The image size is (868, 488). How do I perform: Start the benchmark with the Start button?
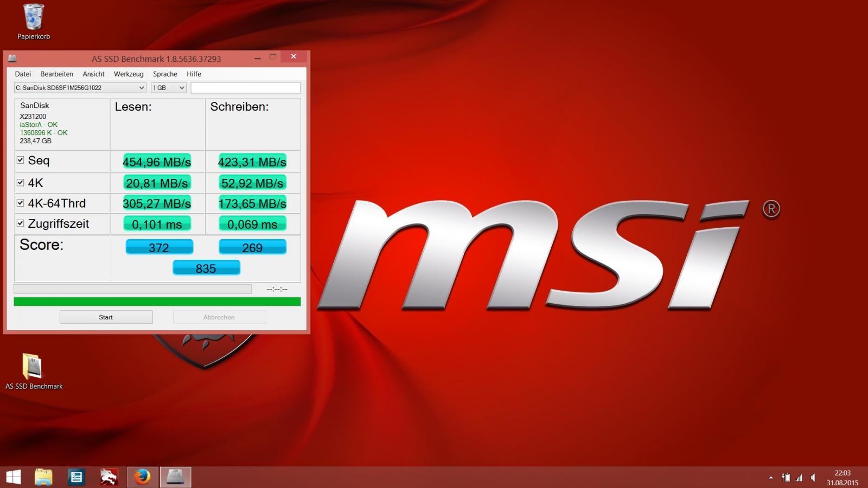[x=106, y=317]
